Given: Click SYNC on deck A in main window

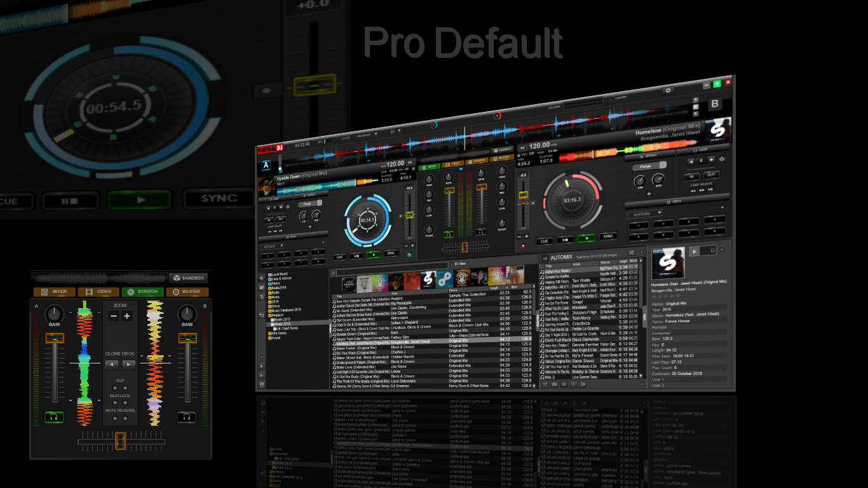Looking at the screenshot, I should 391,253.
